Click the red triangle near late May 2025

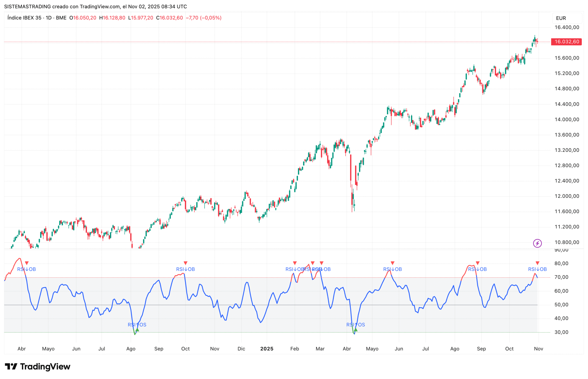coord(392,263)
